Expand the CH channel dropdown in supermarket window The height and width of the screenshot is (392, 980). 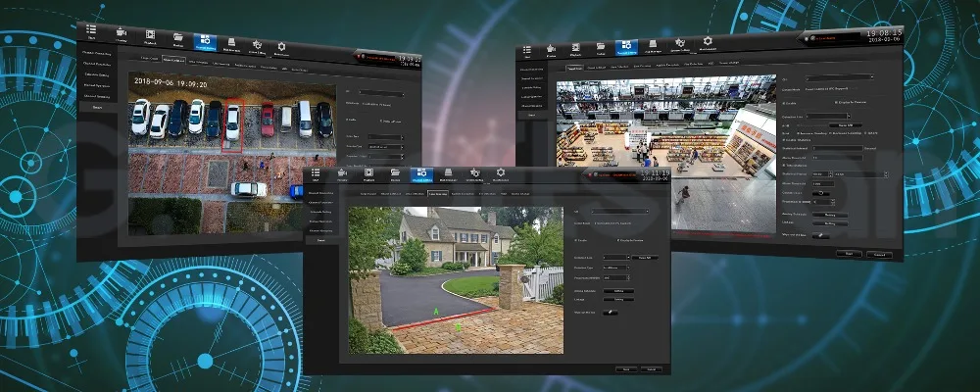coord(840,77)
